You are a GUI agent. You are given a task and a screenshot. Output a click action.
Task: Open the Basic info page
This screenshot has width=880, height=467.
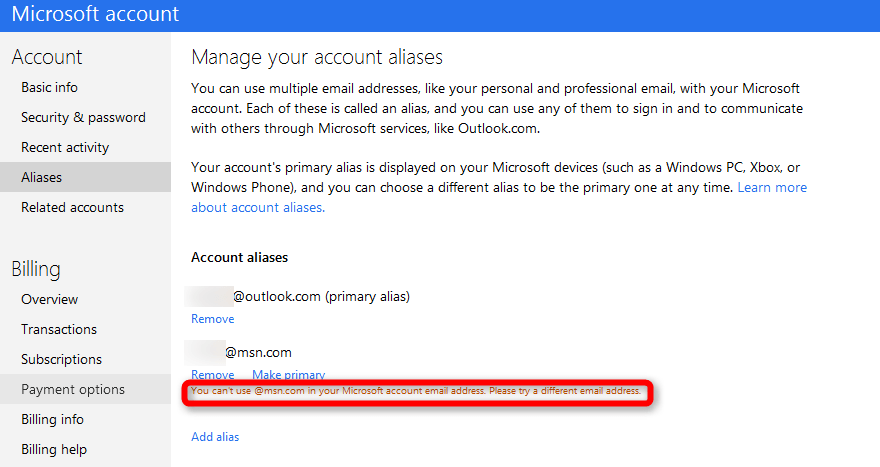[x=49, y=88]
